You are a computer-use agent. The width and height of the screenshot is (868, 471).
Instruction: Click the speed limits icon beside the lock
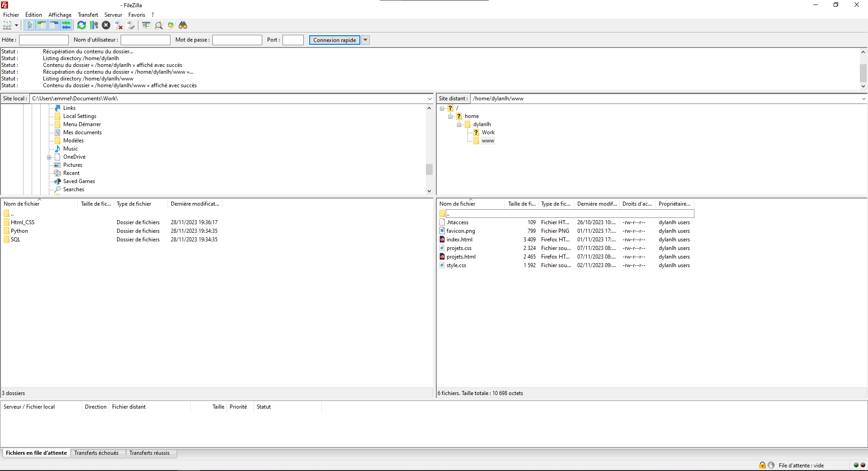click(771, 465)
